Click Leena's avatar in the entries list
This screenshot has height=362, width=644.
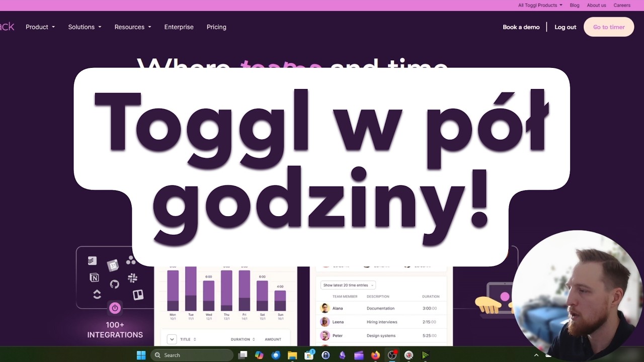pyautogui.click(x=325, y=322)
